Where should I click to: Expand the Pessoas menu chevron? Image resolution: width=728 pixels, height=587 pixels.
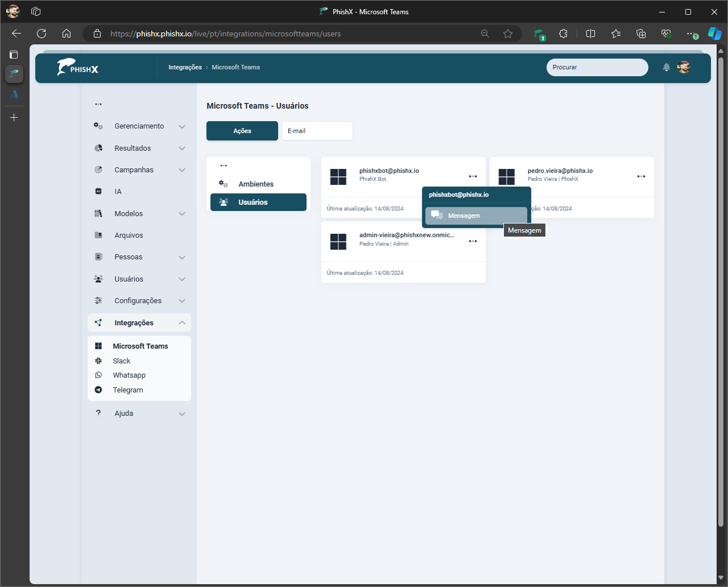(x=182, y=257)
